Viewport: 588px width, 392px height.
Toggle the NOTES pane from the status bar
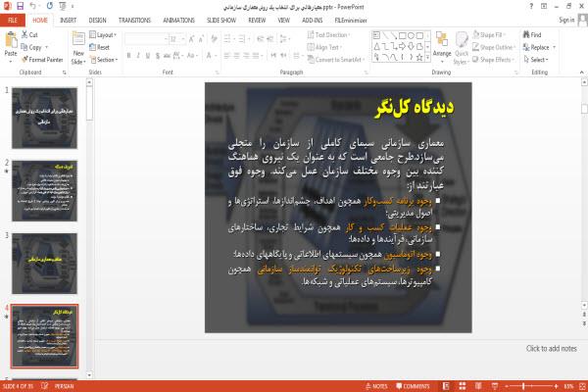376,386
